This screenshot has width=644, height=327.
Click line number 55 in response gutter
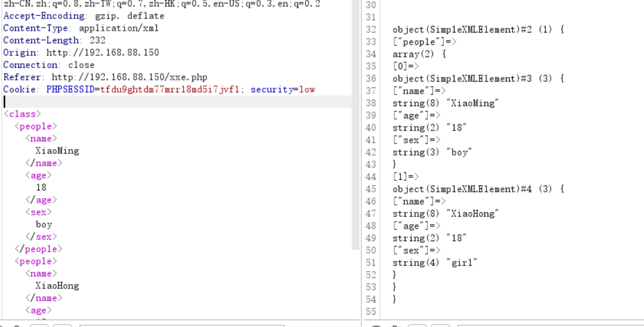(x=370, y=312)
